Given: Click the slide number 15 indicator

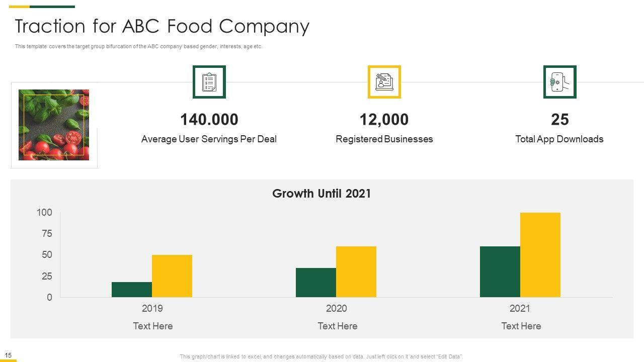Looking at the screenshot, I should point(8,355).
